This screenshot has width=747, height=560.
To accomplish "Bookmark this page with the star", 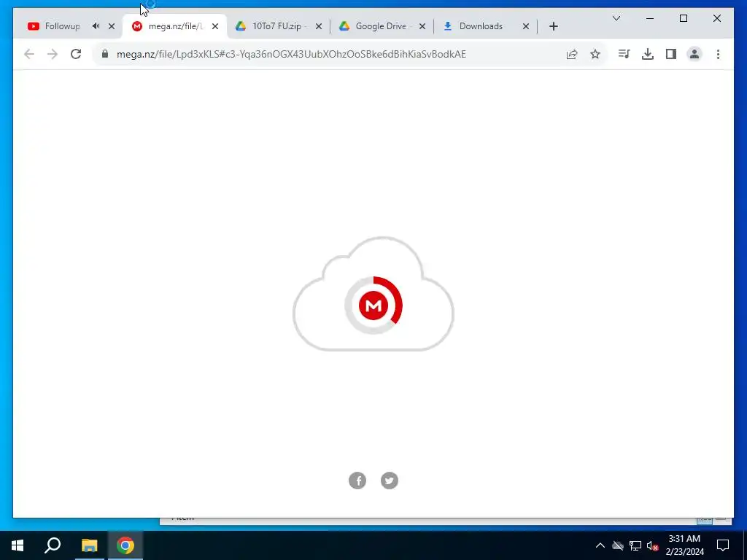I will pos(595,54).
